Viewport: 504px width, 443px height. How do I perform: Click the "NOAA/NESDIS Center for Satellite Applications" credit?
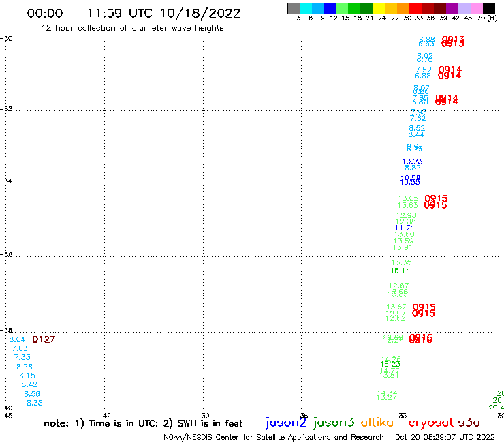[x=247, y=438]
